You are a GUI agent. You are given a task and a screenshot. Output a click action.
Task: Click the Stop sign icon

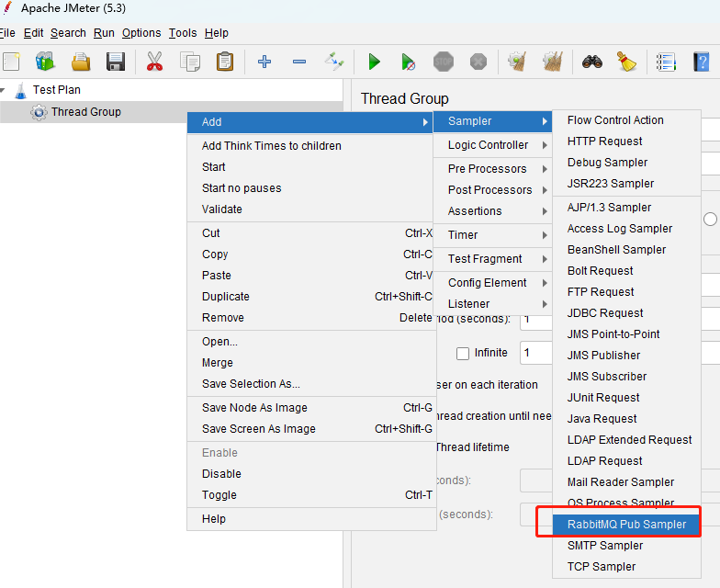444,62
